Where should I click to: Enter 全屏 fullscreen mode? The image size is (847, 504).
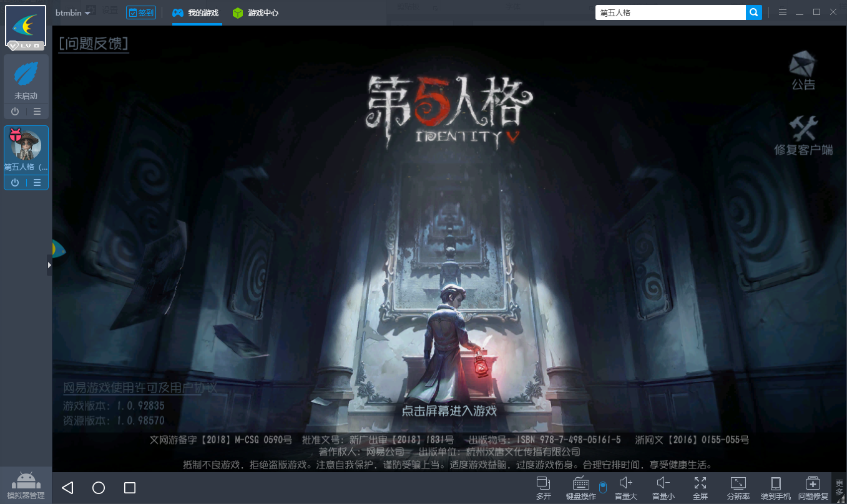coord(700,487)
